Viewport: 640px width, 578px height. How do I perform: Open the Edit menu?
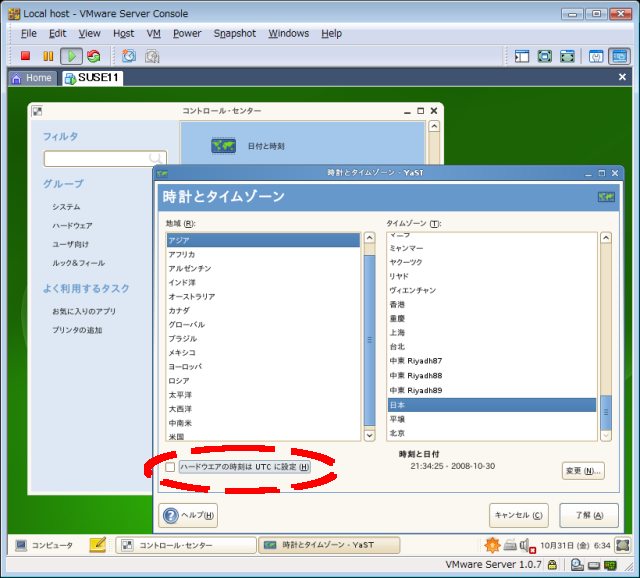[58, 33]
